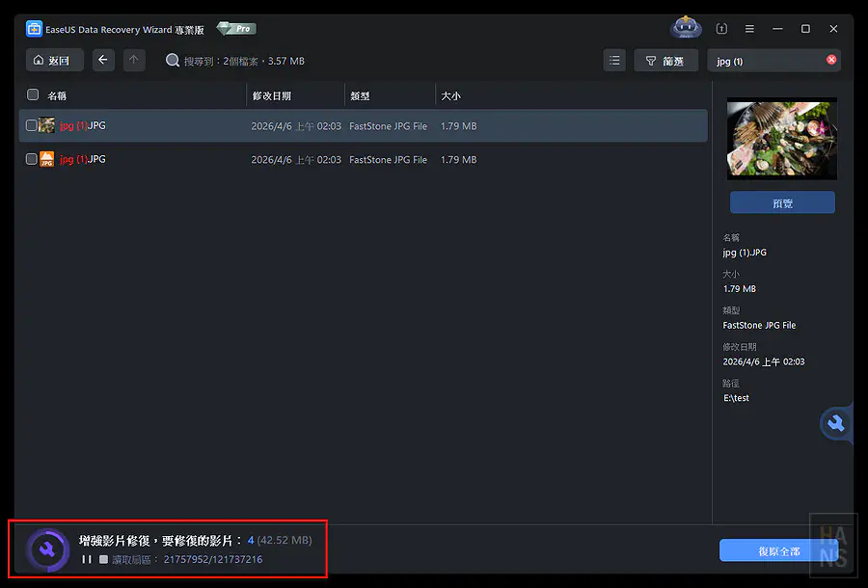Image resolution: width=868 pixels, height=588 pixels.
Task: Open the 篩選 filter dropdown
Action: [664, 60]
